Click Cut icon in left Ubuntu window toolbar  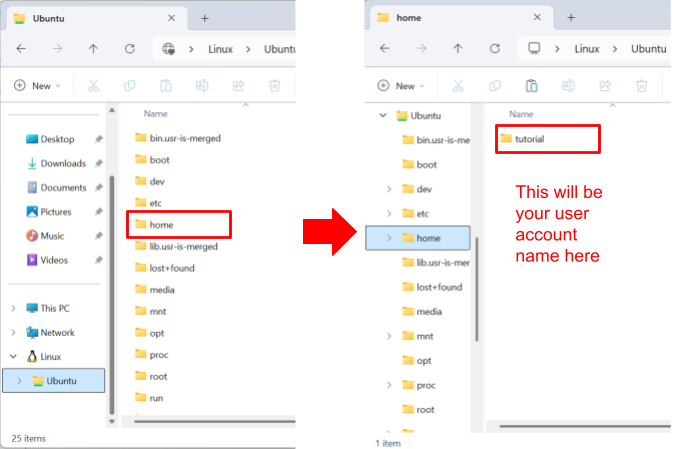[93, 86]
